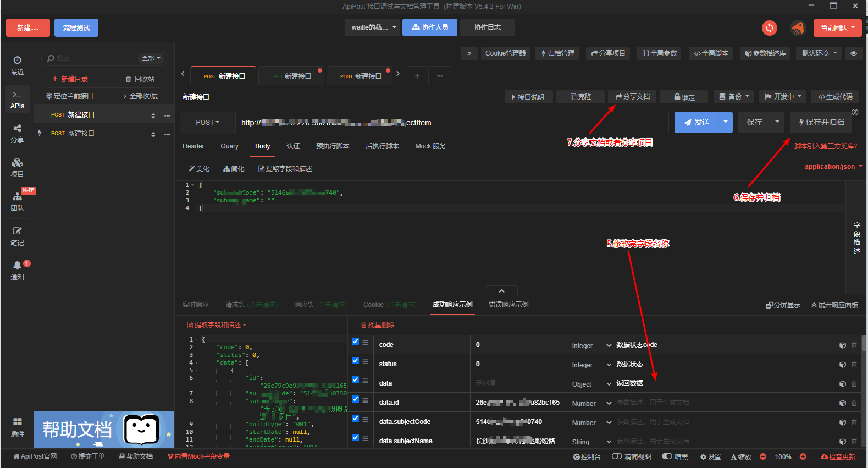Open the 脚本引入第三方类库? link
This screenshot has height=468, width=868.
click(x=826, y=146)
